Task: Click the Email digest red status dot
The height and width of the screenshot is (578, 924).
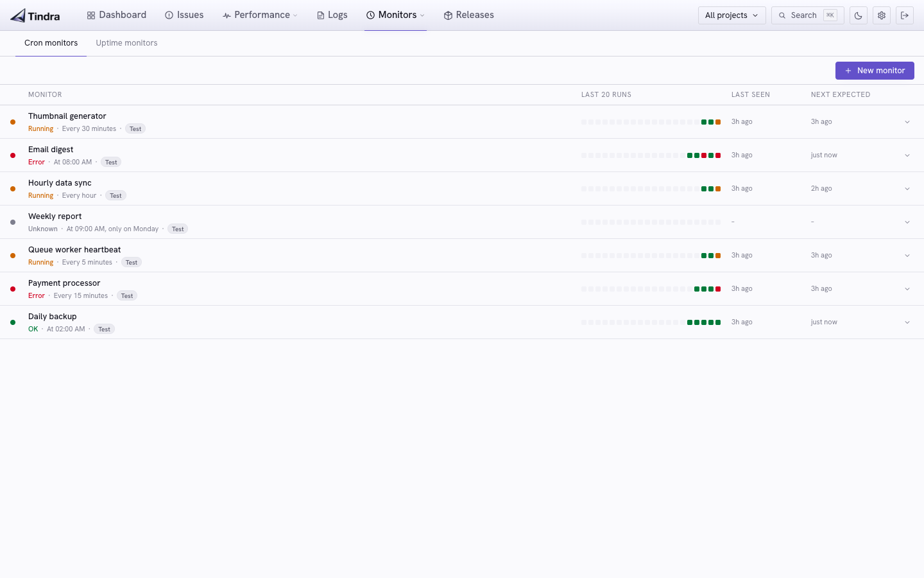Action: coord(13,155)
